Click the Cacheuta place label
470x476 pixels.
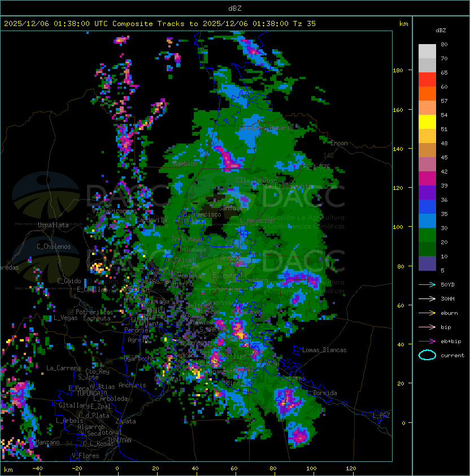click(97, 318)
